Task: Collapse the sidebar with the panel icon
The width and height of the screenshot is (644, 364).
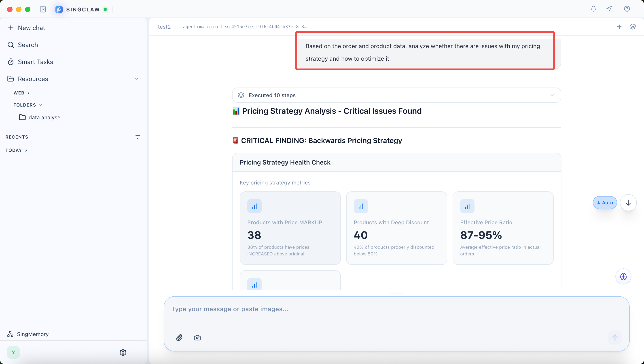Action: coord(43,9)
